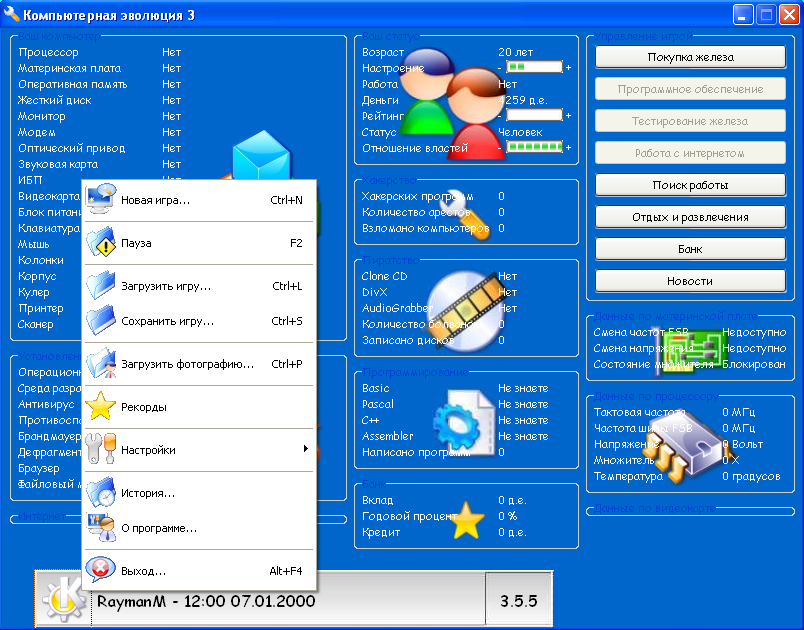The image size is (804, 630).
Task: Select Выход menu item
Action: point(199,571)
